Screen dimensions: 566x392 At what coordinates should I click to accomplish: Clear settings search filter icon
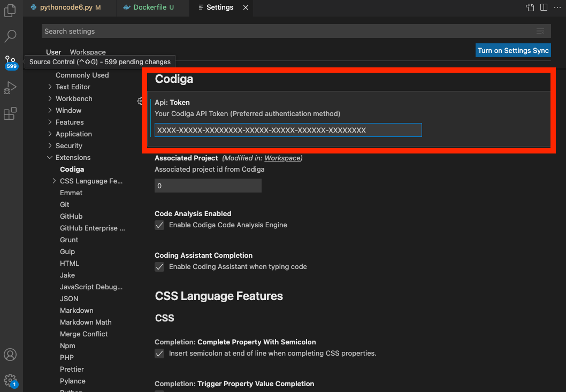point(540,32)
